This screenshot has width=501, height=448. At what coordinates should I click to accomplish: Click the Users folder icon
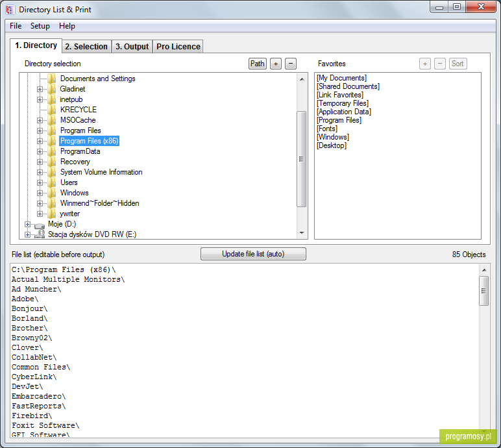pyautogui.click(x=52, y=182)
